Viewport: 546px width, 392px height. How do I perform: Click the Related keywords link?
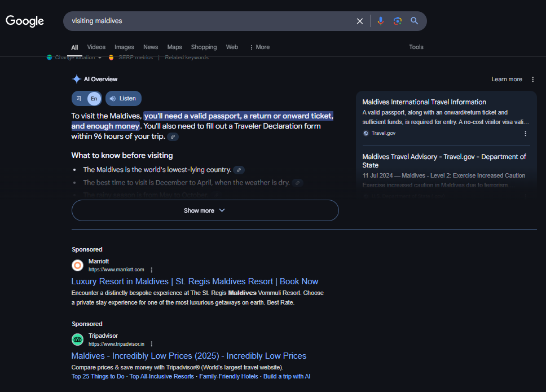click(x=187, y=58)
